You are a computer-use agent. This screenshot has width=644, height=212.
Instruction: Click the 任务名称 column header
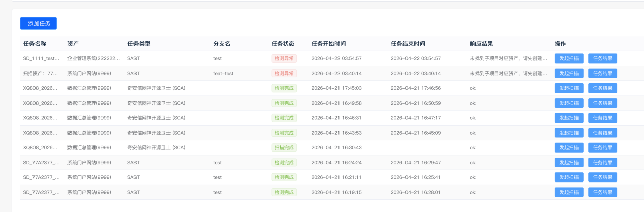click(x=35, y=44)
